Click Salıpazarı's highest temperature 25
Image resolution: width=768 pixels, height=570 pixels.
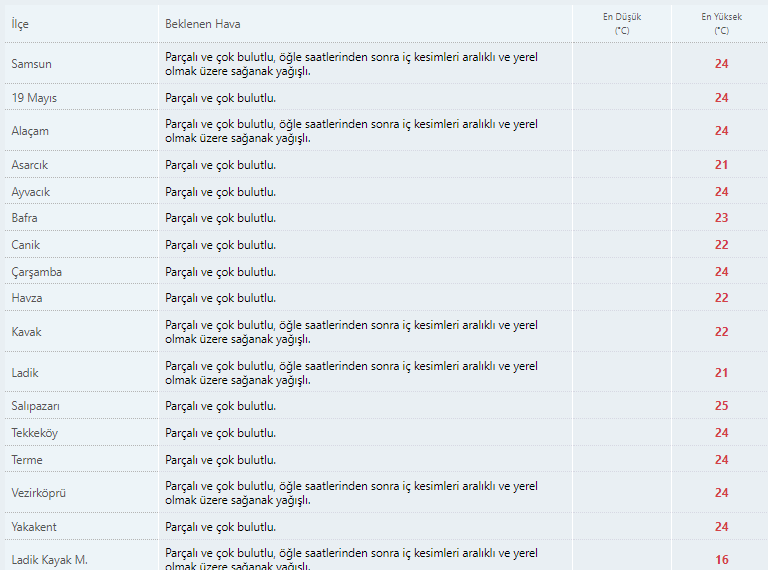pyautogui.click(x=721, y=405)
